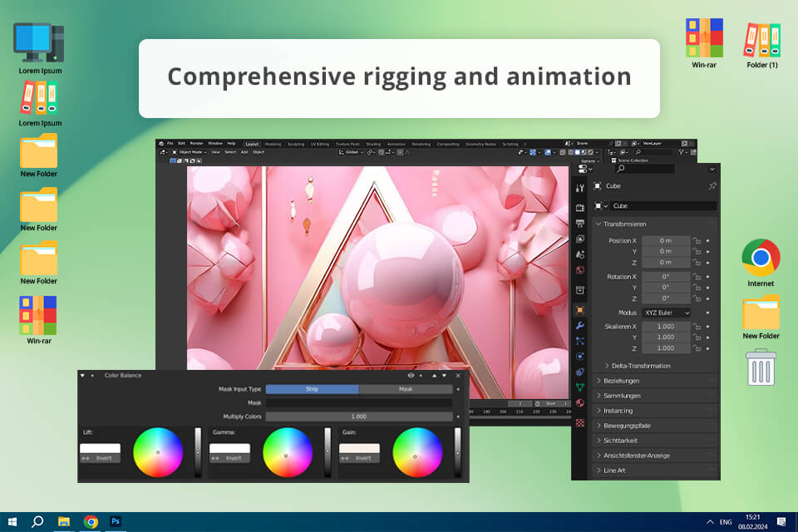Open the Tool properties tab icon

[579, 188]
